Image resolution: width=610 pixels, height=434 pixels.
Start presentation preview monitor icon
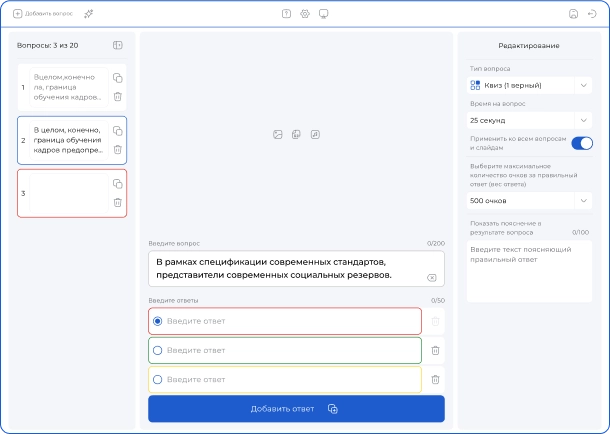point(324,14)
